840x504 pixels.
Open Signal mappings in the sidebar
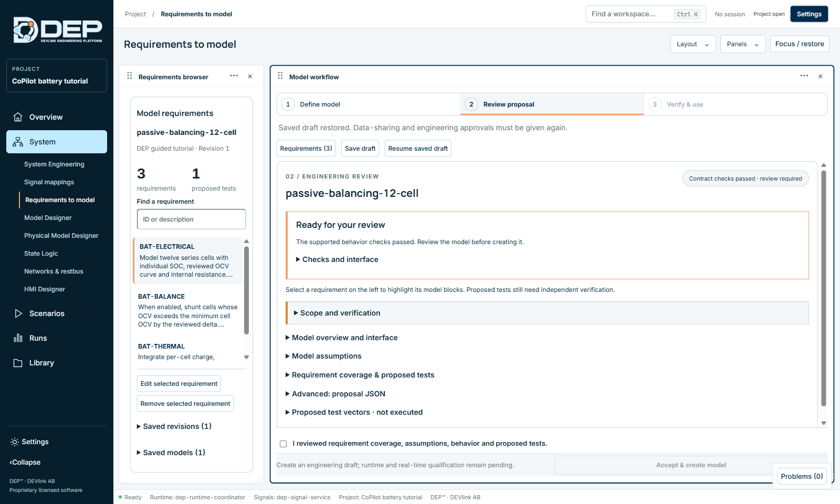(49, 182)
